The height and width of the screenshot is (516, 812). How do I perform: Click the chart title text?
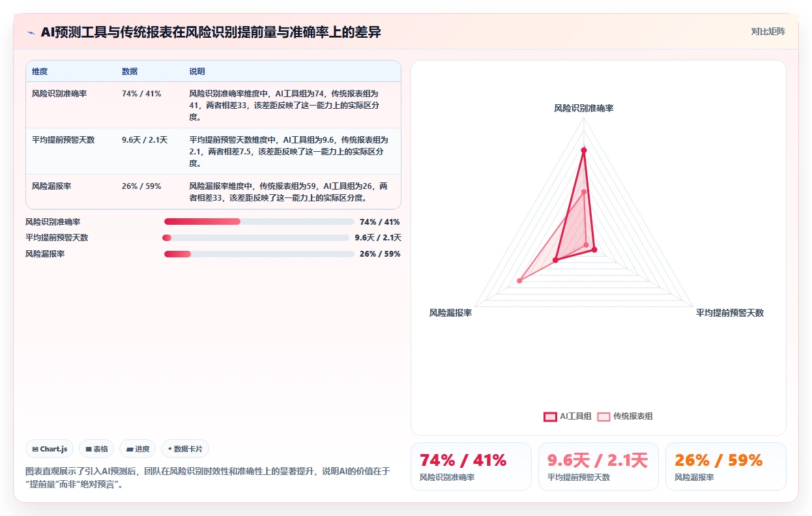tap(210, 33)
